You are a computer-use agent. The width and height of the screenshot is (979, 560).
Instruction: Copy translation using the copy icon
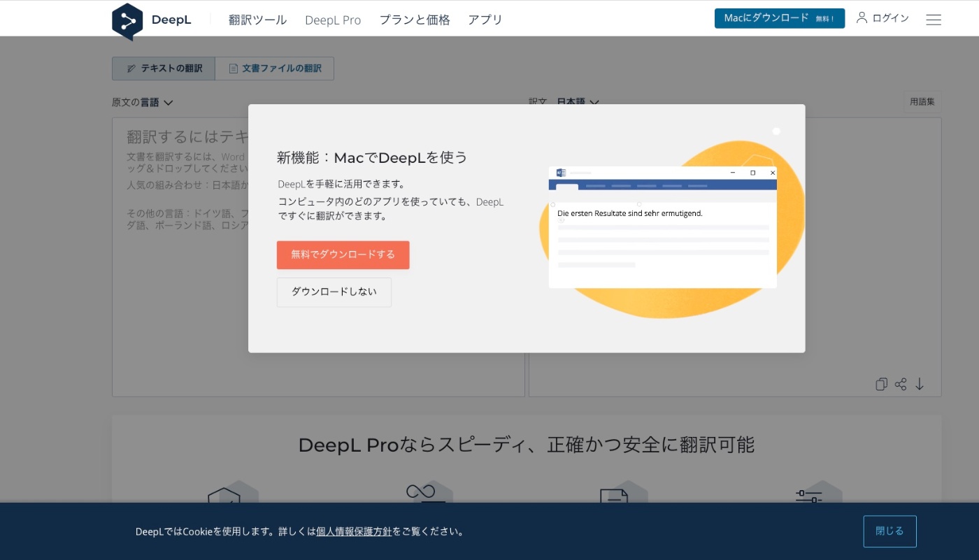pos(881,384)
